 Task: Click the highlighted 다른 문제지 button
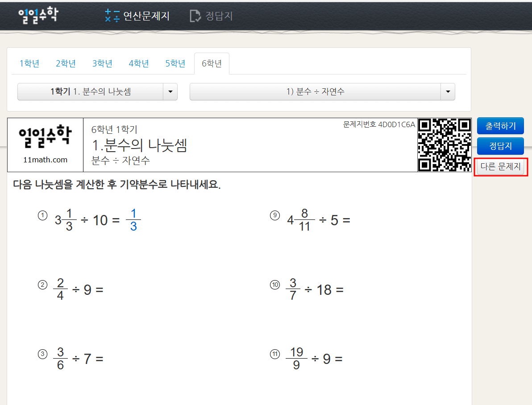pos(500,166)
